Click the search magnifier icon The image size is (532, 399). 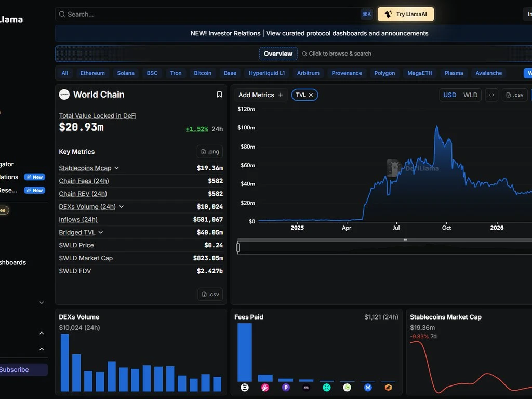62,14
